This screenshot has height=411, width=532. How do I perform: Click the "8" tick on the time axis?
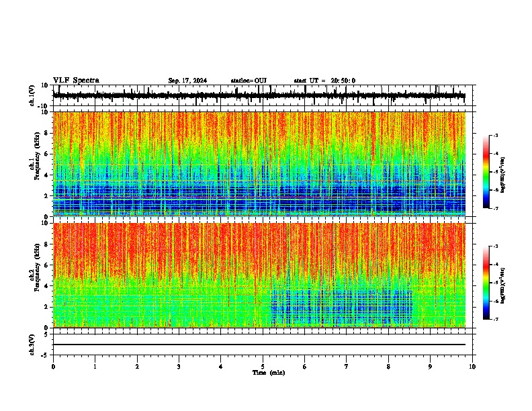(388, 367)
